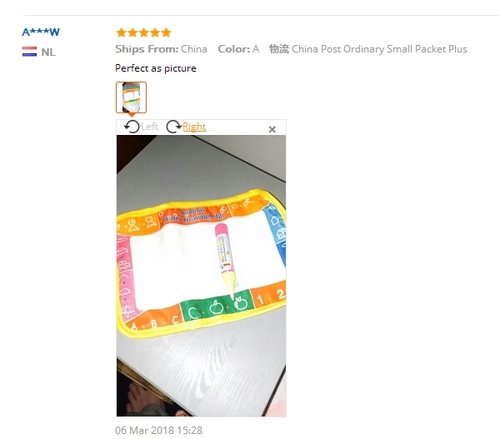Click the rotate right arrow icon

tap(174, 127)
